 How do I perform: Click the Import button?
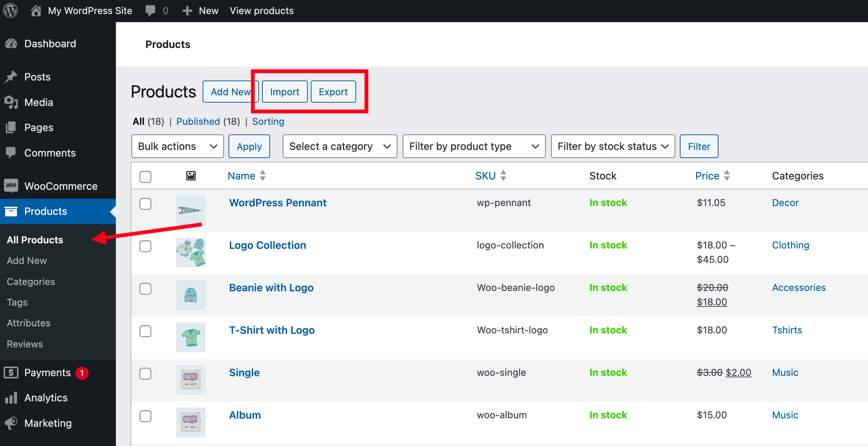285,92
